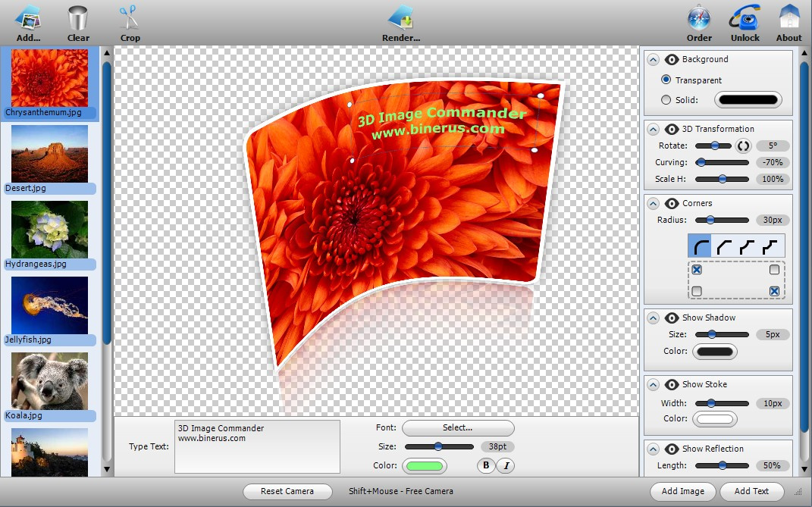Click the rotate reset icon beside Rotate slider

click(x=743, y=146)
